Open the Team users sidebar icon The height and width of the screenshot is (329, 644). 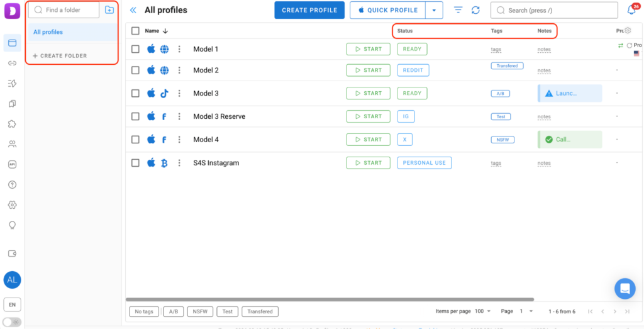pos(12,144)
